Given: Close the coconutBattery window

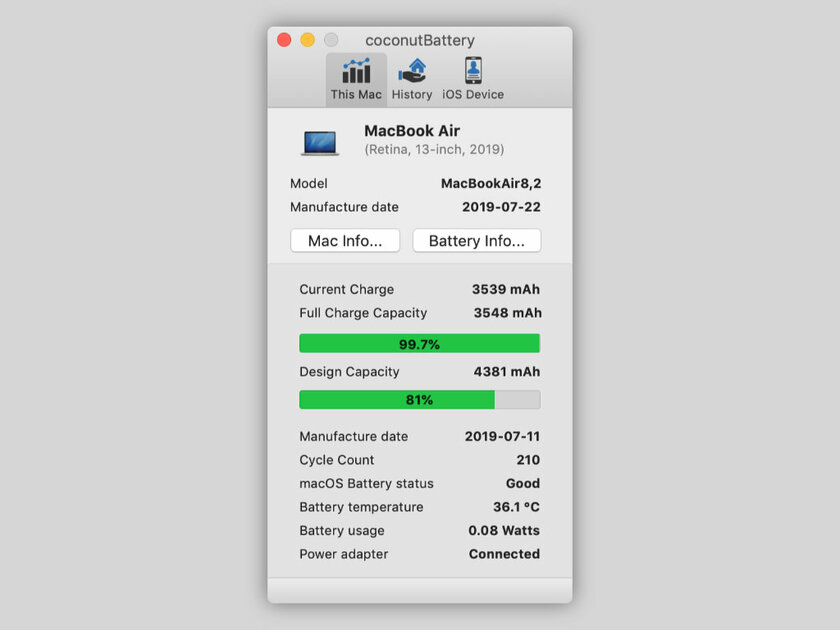Looking at the screenshot, I should pyautogui.click(x=284, y=40).
